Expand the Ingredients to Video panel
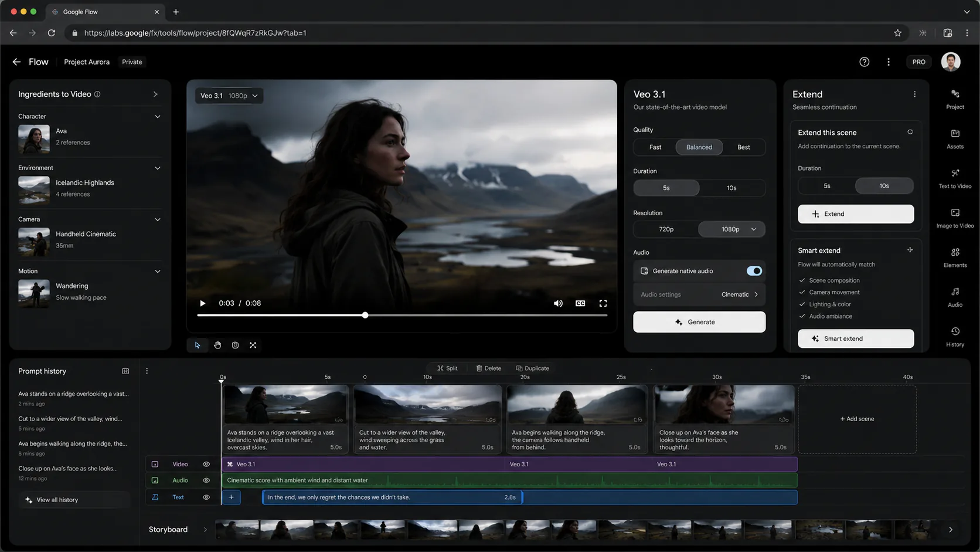The height and width of the screenshot is (552, 980). (155, 94)
